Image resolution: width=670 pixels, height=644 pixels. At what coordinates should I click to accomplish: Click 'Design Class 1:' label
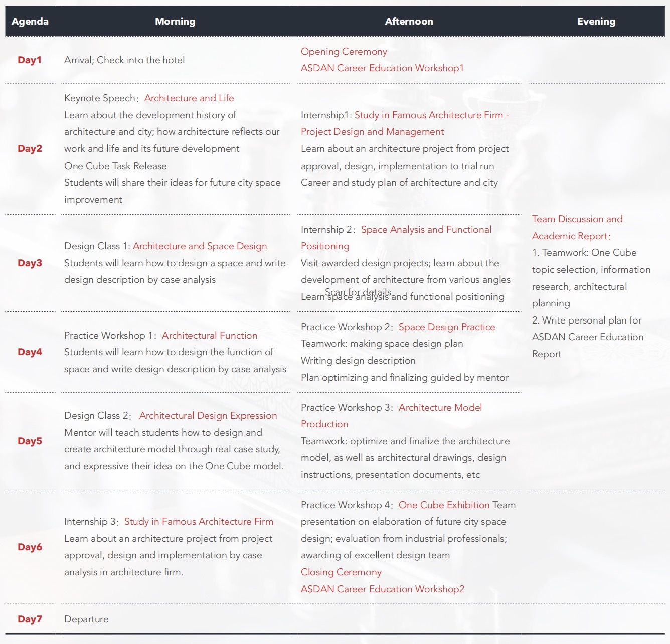97,246
